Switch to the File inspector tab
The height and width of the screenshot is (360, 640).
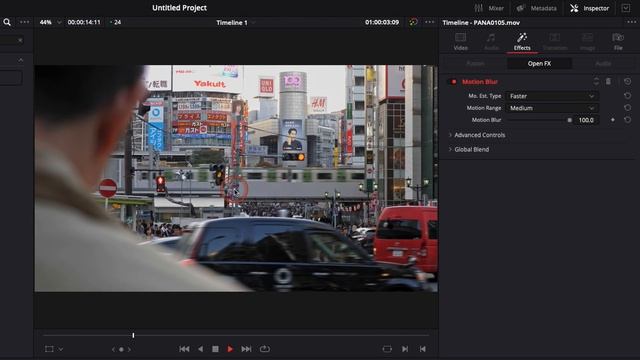618,42
